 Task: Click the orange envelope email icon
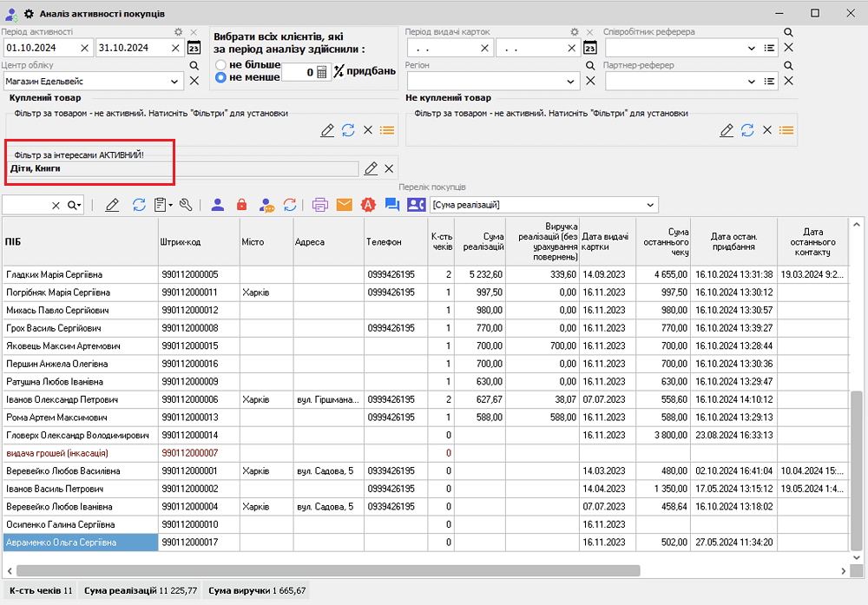click(344, 205)
